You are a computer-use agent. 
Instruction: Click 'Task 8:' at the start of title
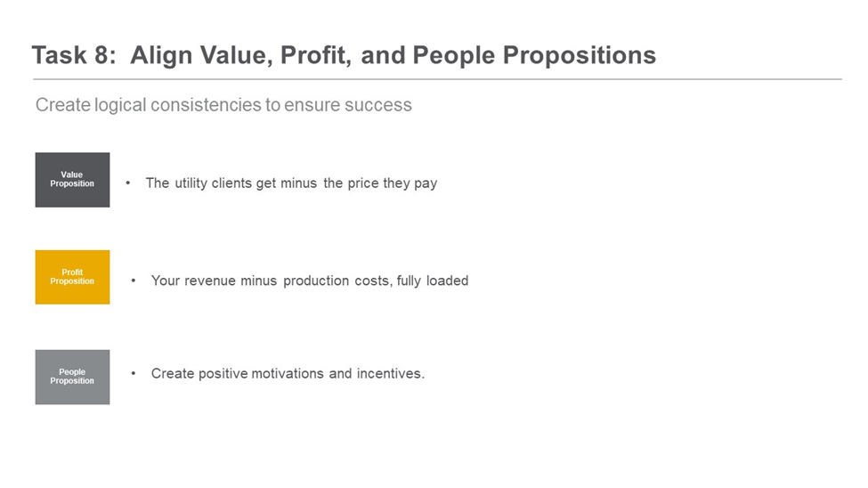coord(74,55)
